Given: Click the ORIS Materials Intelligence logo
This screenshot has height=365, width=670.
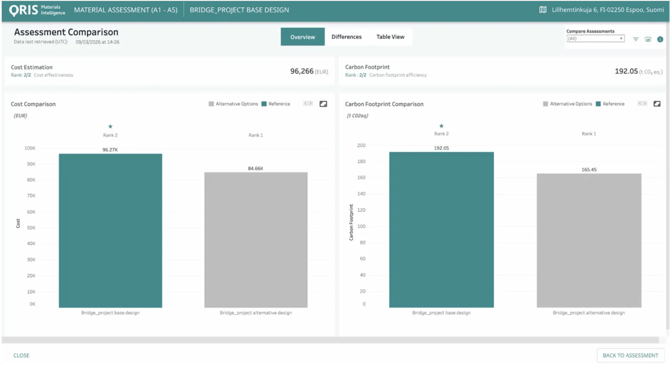Looking at the screenshot, I should click(x=37, y=10).
